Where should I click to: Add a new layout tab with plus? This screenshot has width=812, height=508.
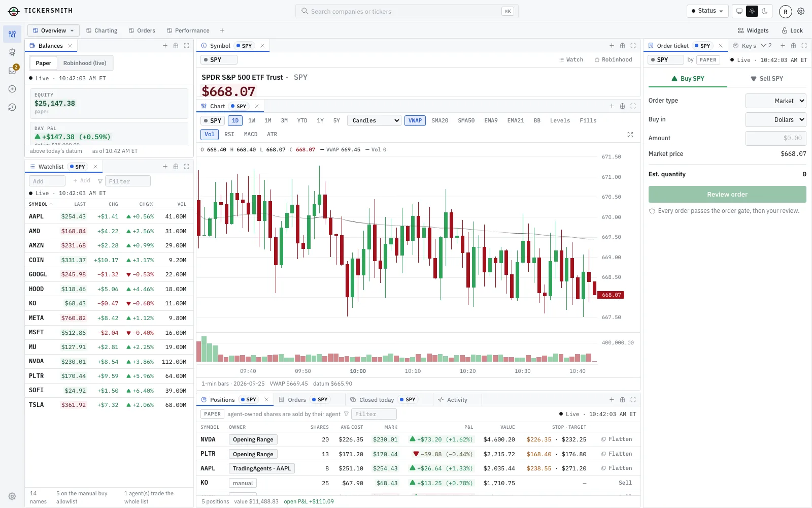(x=222, y=30)
